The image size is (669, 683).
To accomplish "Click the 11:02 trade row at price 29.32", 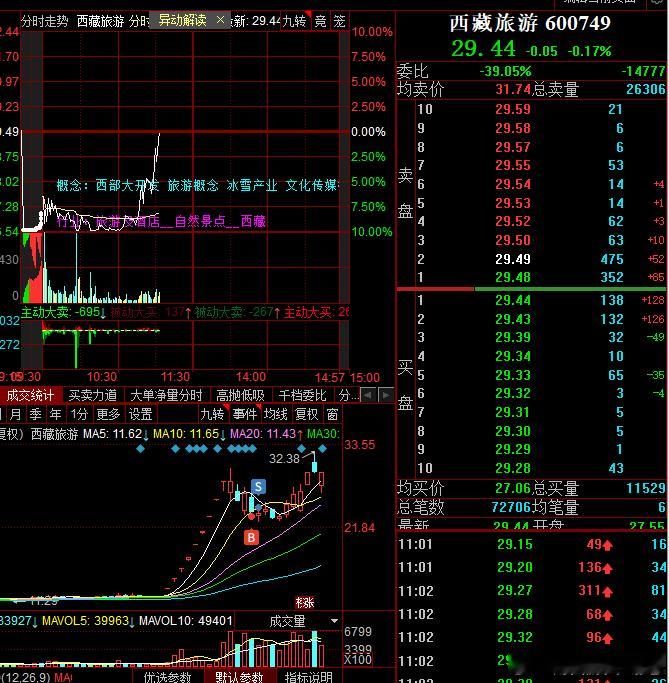I will pos(533,637).
